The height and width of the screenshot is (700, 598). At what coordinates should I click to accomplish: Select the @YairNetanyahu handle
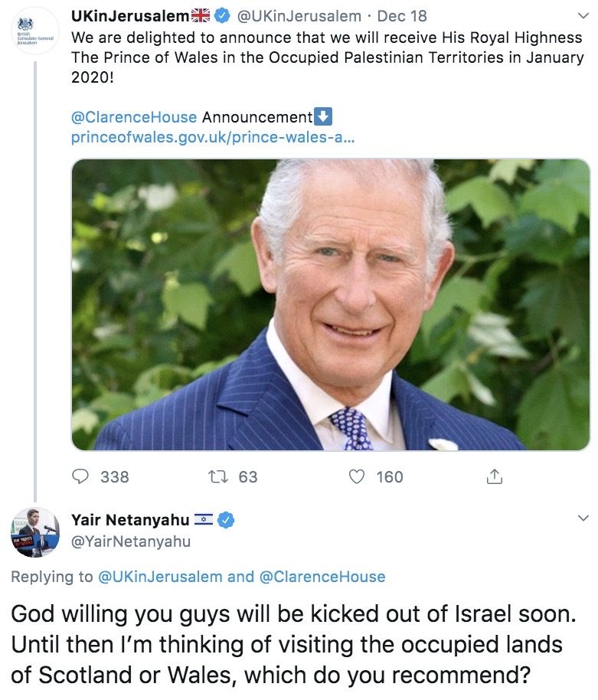pyautogui.click(x=131, y=541)
